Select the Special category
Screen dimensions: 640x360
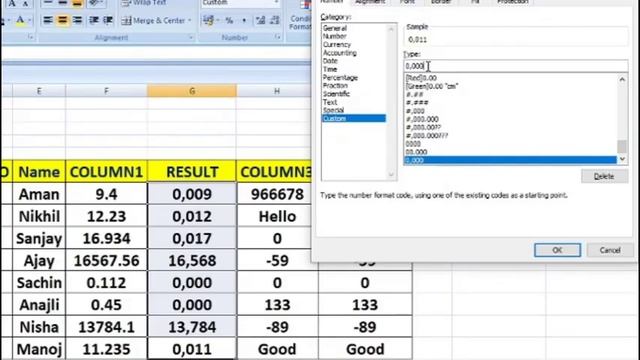pyautogui.click(x=333, y=110)
